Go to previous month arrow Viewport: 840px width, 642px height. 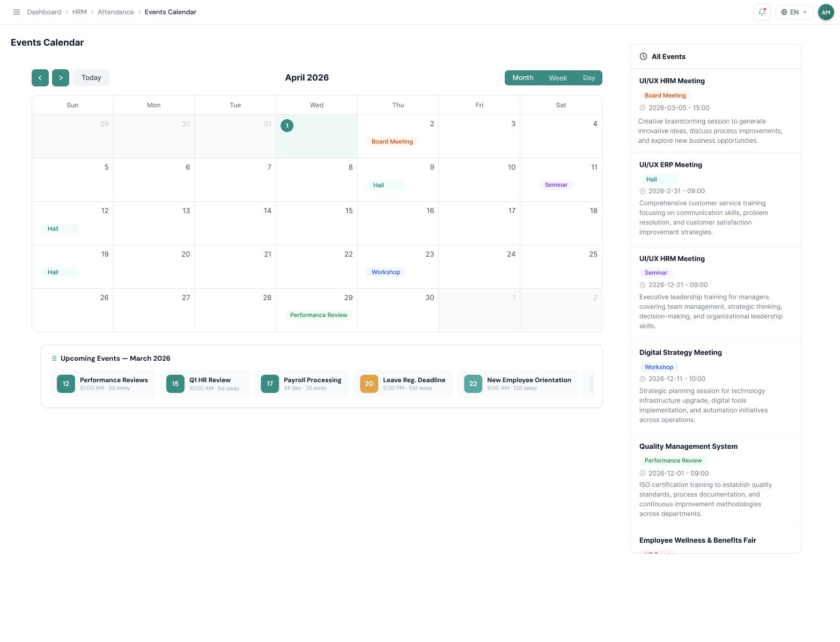tap(40, 78)
